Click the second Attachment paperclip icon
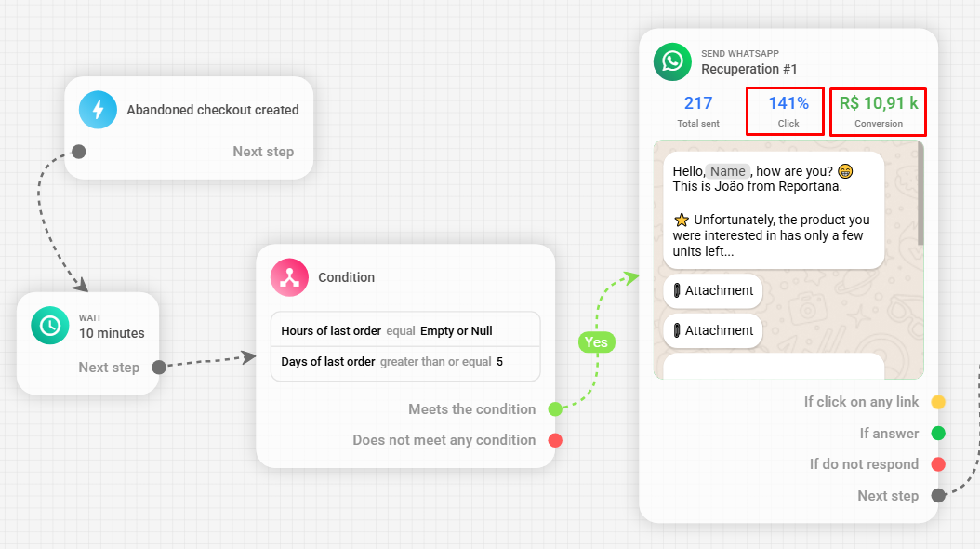This screenshot has width=980, height=549. pos(677,331)
